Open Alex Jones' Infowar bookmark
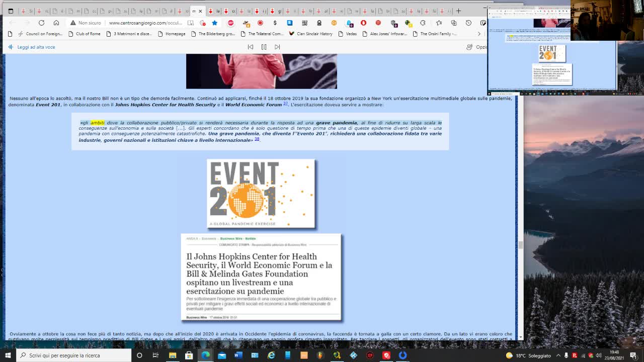 (384, 34)
